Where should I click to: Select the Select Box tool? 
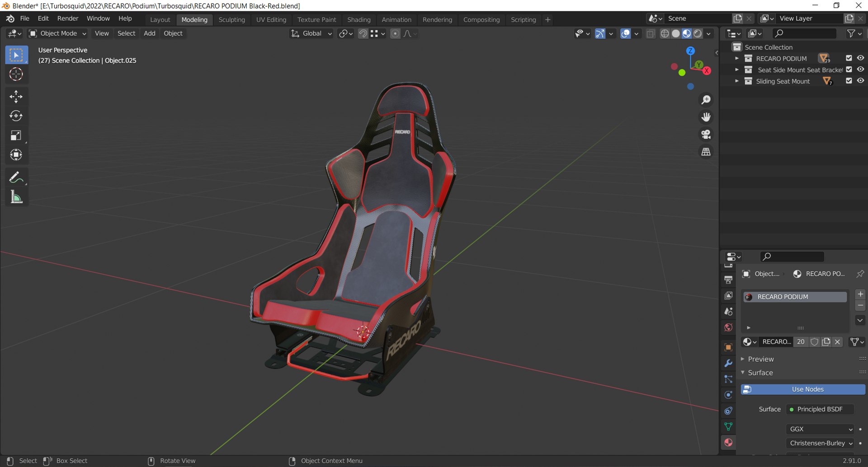click(16, 55)
